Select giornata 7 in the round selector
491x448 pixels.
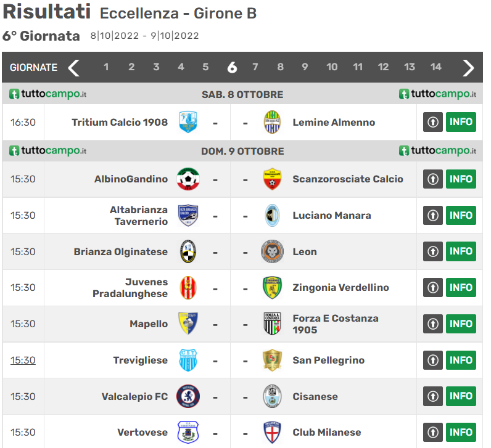pyautogui.click(x=255, y=67)
